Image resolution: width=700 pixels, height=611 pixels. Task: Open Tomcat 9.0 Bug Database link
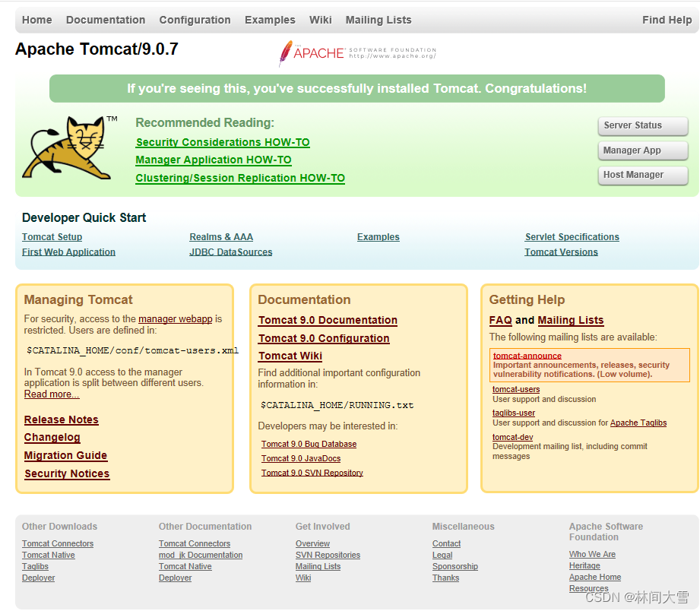309,445
